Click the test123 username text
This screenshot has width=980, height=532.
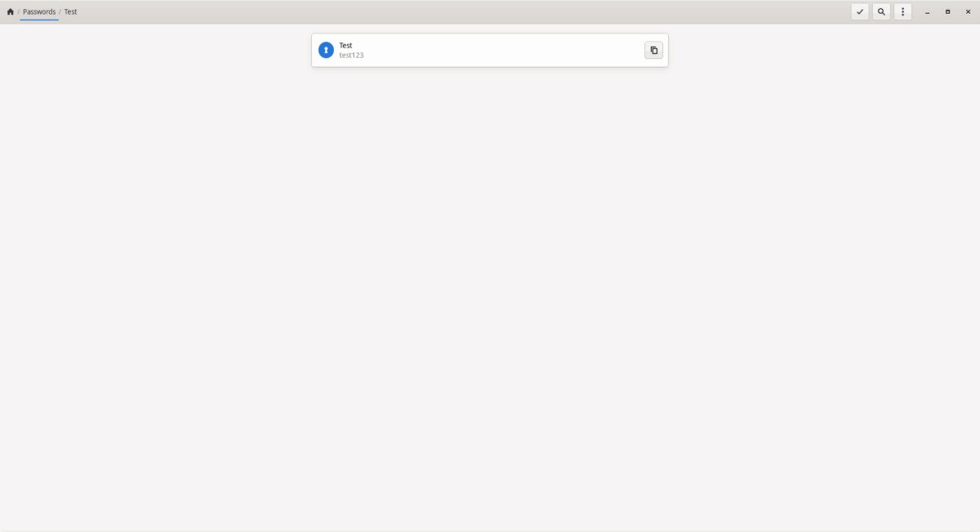[x=351, y=55]
